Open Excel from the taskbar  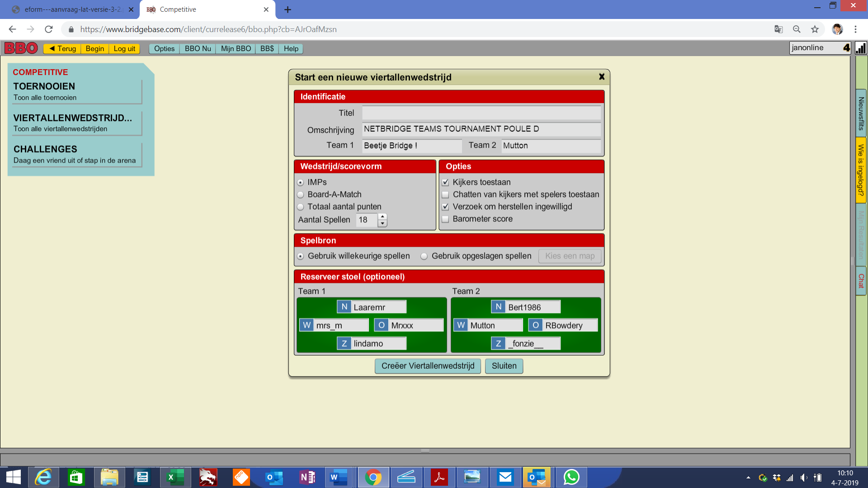175,477
